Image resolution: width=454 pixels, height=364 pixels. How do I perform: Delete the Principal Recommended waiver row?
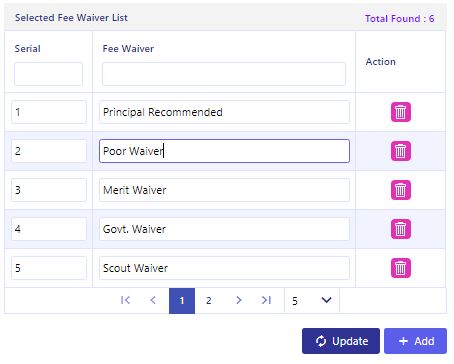pyautogui.click(x=401, y=112)
